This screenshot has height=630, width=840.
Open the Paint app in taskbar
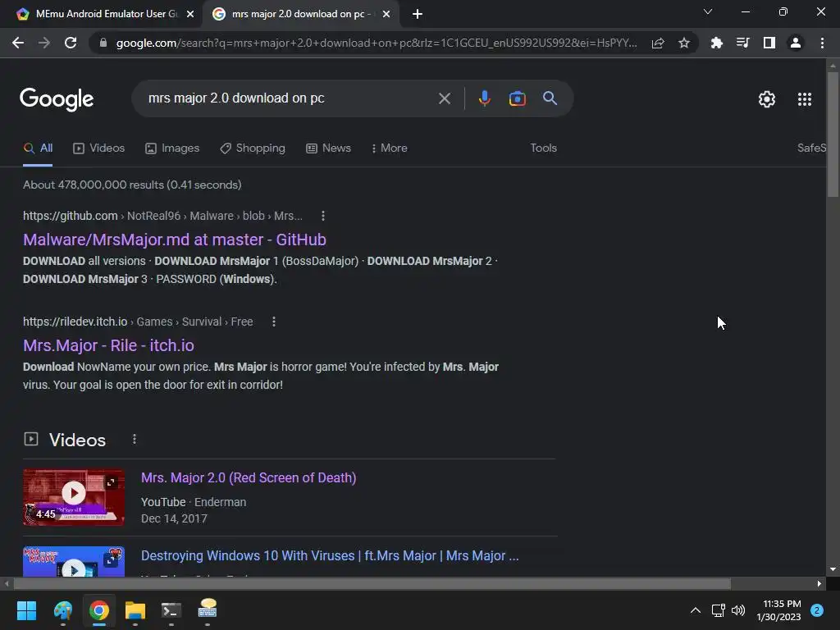pyautogui.click(x=62, y=610)
